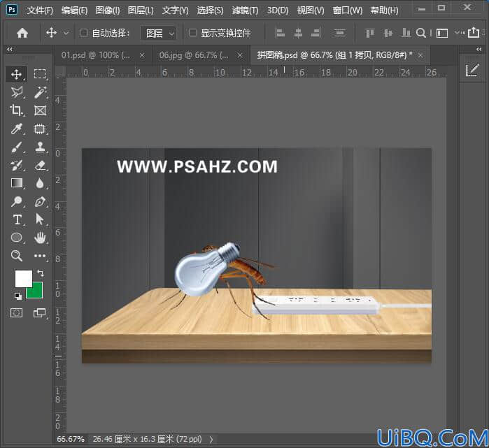Select the Eraser tool
The height and width of the screenshot is (448, 489).
[40, 165]
